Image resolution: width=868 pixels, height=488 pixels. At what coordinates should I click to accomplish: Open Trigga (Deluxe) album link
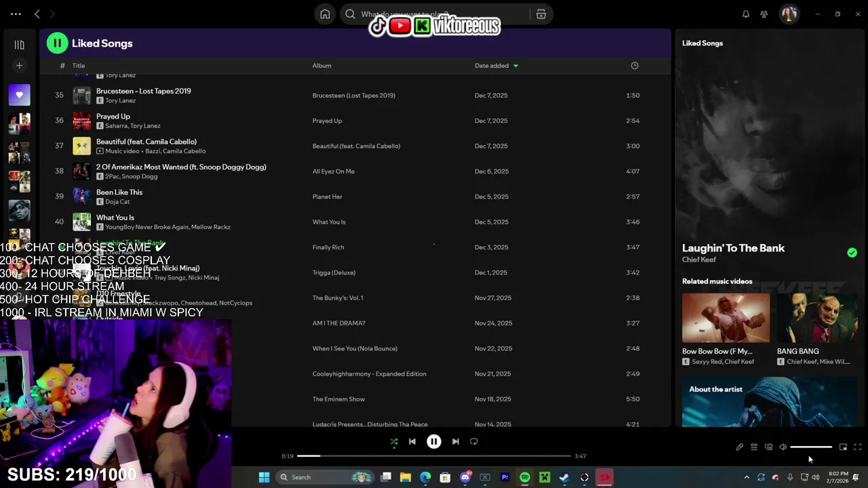tap(334, 272)
